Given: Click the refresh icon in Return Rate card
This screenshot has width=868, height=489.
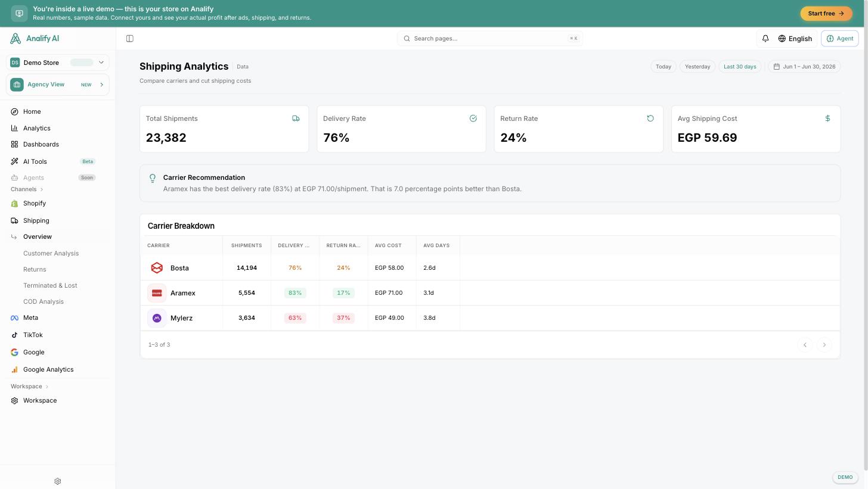Looking at the screenshot, I should [x=650, y=119].
